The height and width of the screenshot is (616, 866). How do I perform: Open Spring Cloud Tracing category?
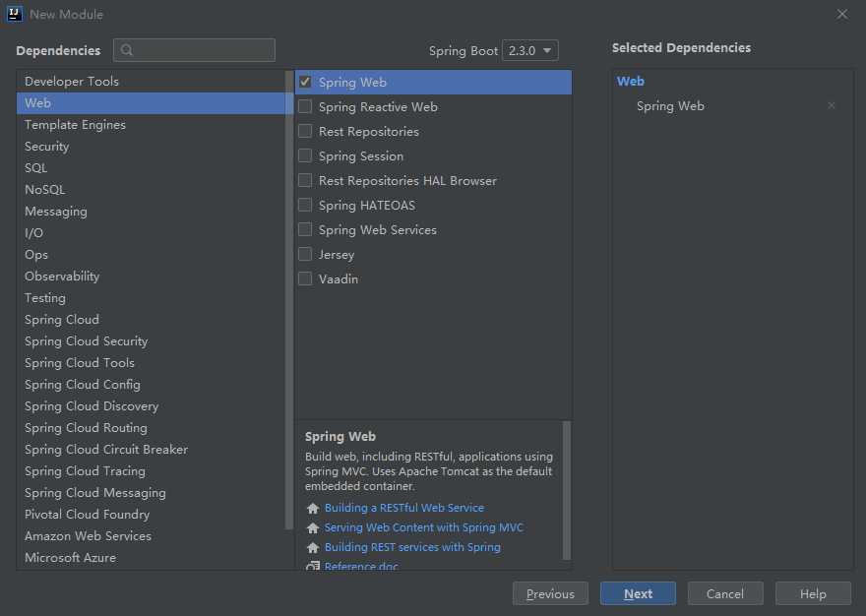(151, 470)
